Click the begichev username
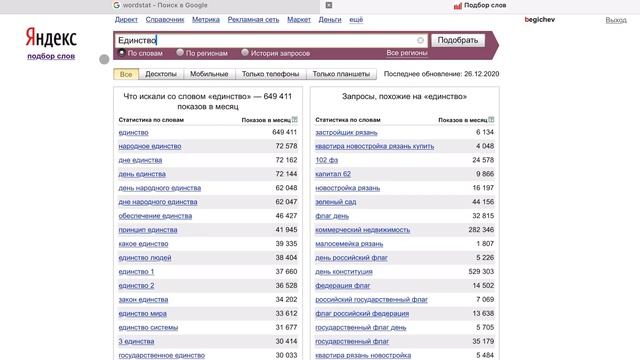The height and width of the screenshot is (360, 640). coord(540,20)
